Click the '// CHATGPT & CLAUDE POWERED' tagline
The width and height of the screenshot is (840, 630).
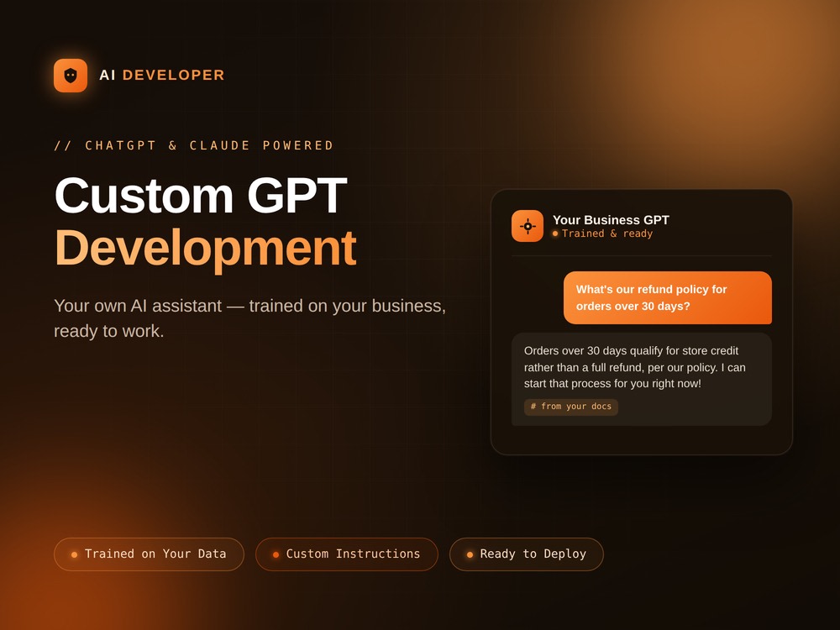[x=194, y=145]
